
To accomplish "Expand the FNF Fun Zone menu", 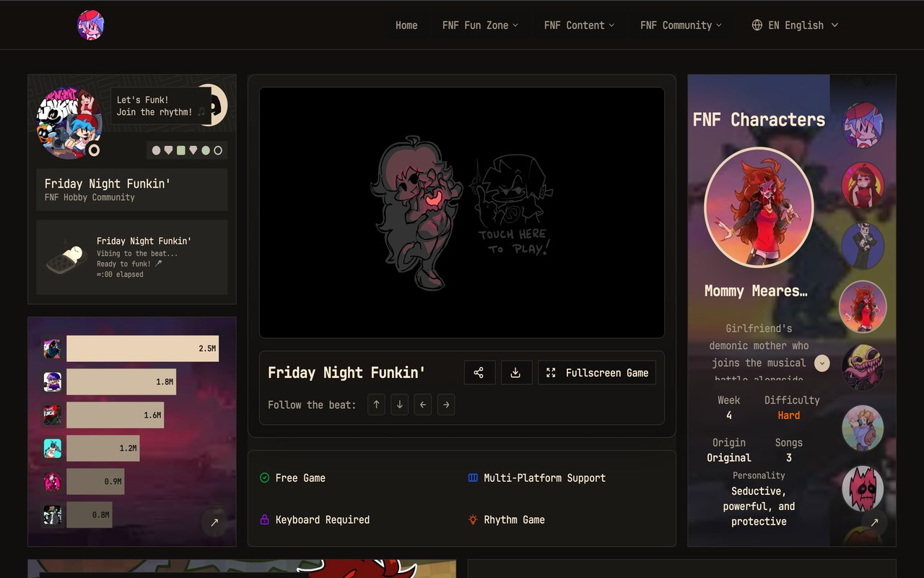I will (480, 25).
